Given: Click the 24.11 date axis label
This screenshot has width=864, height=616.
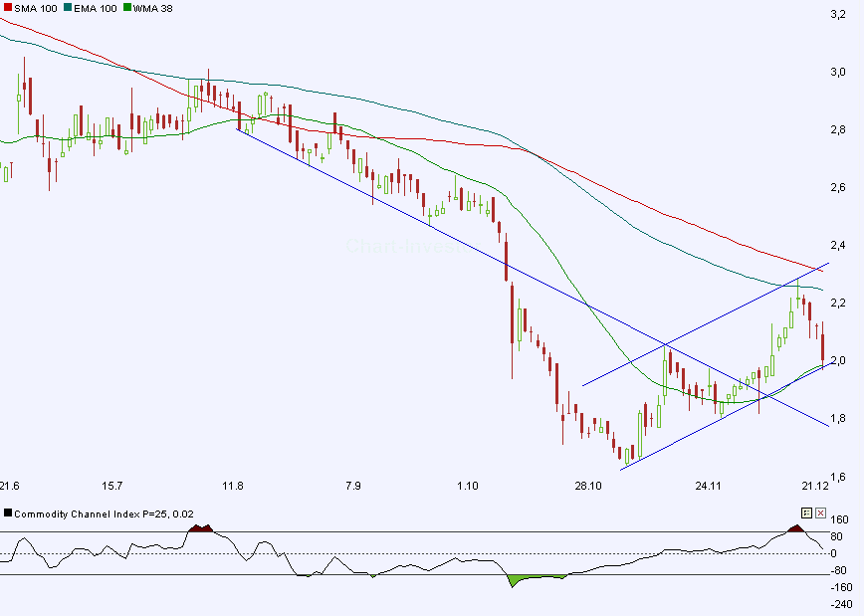Looking at the screenshot, I should tap(708, 486).
